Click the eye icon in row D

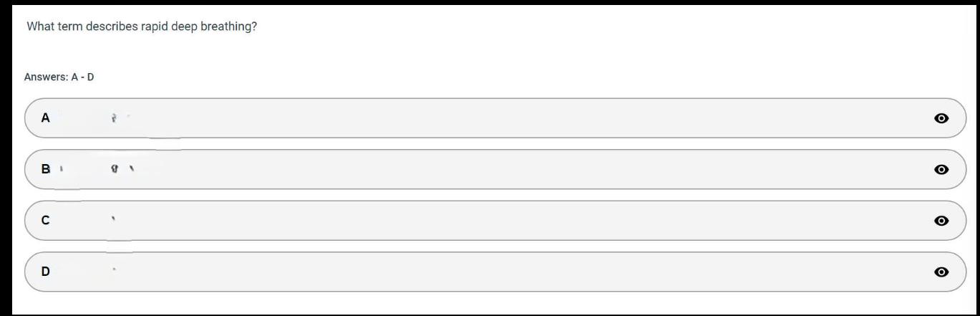(941, 272)
